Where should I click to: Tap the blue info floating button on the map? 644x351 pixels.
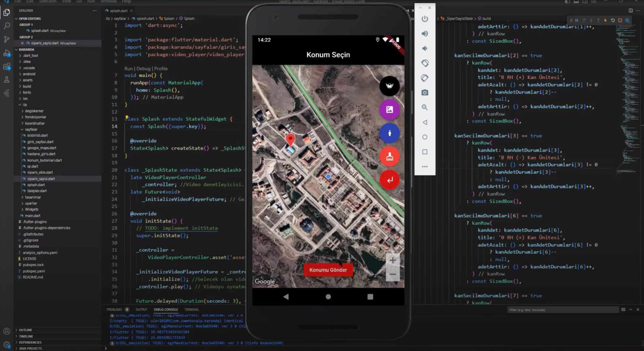tap(389, 133)
